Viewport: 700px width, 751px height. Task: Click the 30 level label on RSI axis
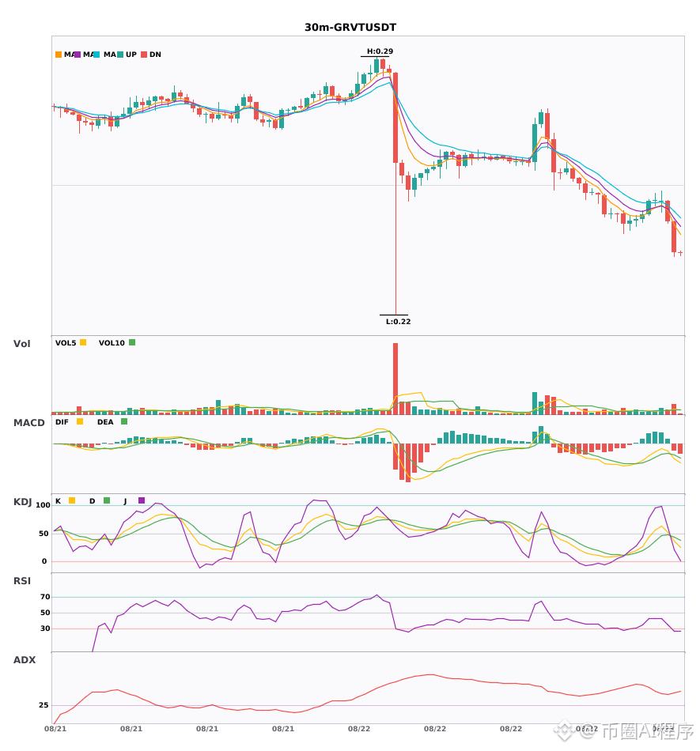coord(45,628)
